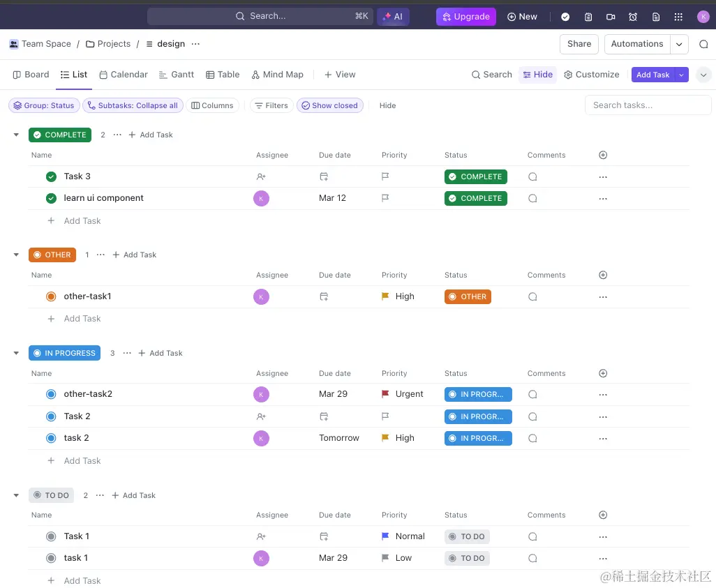This screenshot has width=716, height=588.
Task: Open the Customize panel
Action: (x=591, y=75)
